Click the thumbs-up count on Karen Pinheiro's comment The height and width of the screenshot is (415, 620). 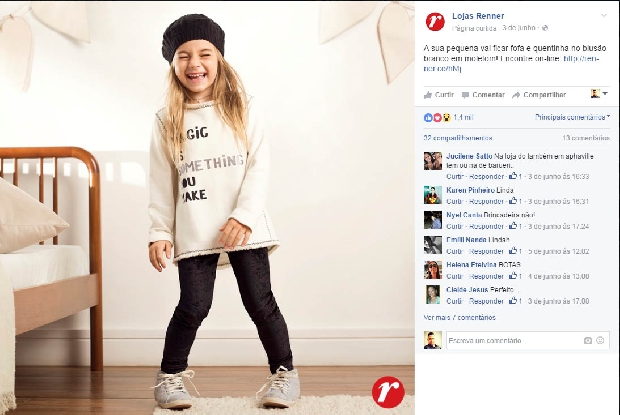coord(515,201)
